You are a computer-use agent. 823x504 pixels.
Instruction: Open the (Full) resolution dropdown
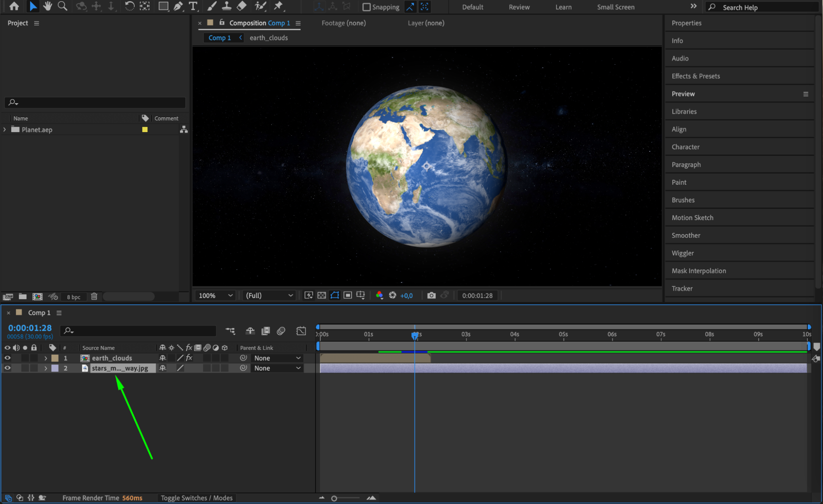coord(269,295)
